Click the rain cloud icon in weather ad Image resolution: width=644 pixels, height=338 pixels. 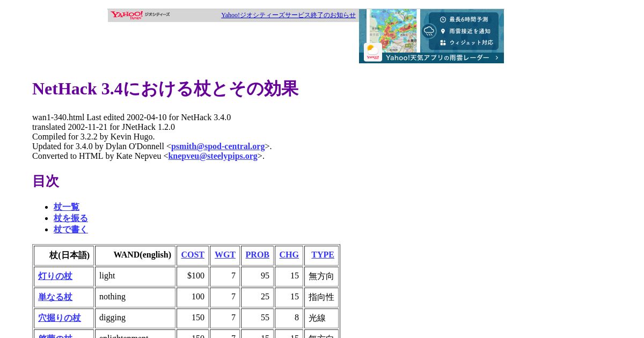pos(429,31)
